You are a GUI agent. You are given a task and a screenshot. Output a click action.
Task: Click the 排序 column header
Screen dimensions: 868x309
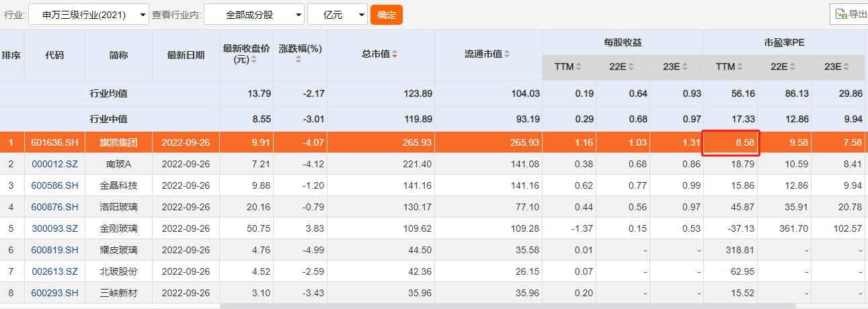[11, 55]
